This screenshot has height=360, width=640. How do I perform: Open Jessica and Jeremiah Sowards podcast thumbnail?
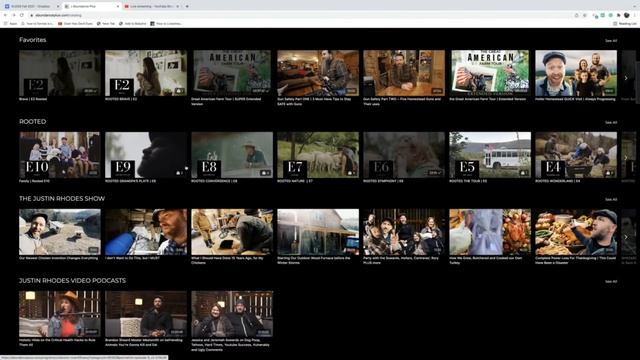point(232,314)
